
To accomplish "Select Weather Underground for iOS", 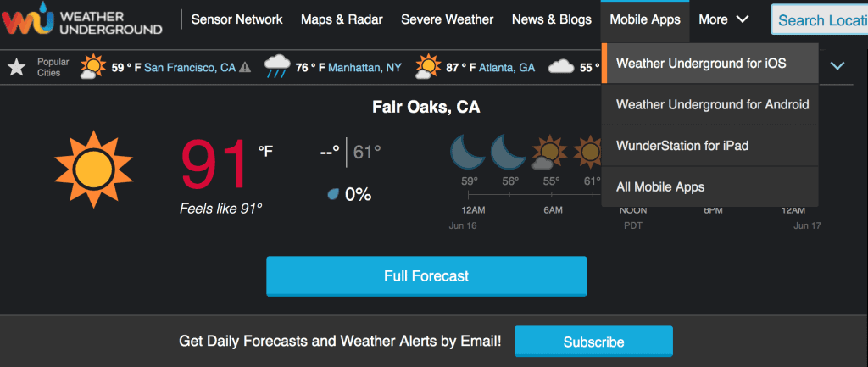I will [x=709, y=64].
